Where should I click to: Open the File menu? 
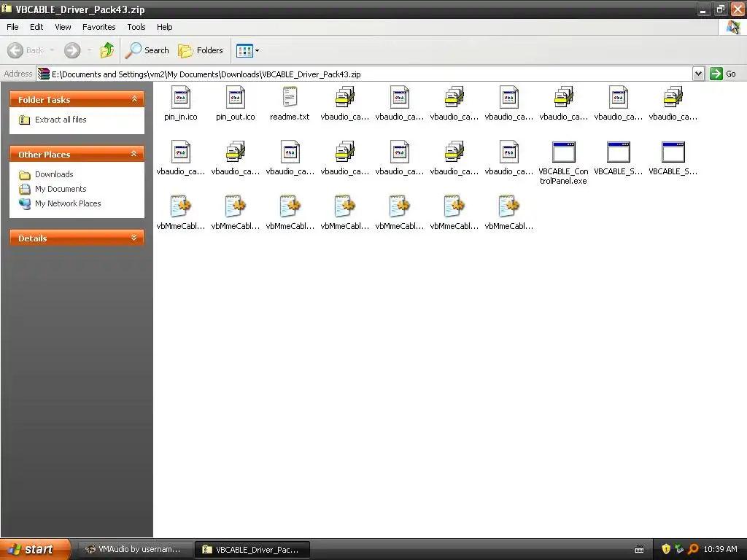(12, 27)
